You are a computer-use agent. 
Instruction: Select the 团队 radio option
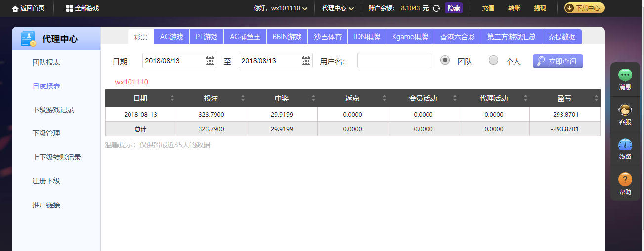point(445,60)
